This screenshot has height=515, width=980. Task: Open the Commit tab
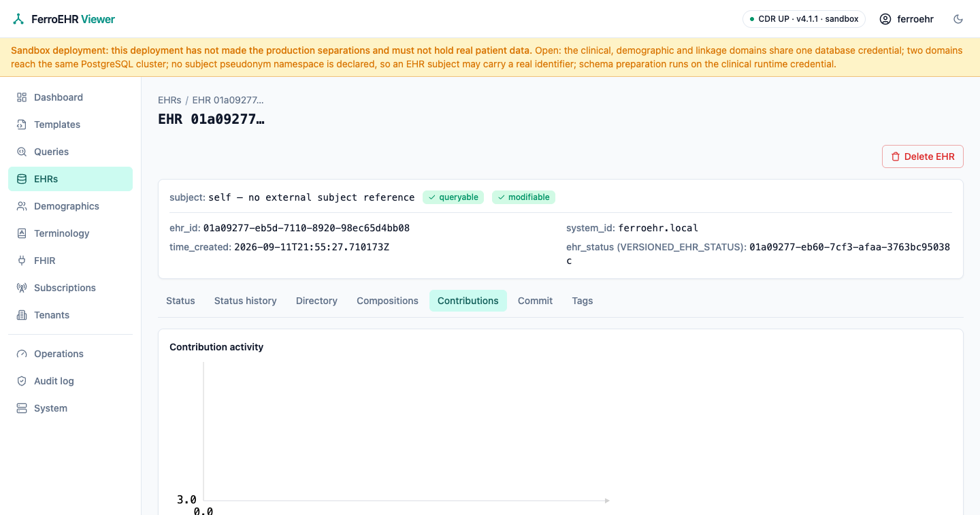(535, 301)
